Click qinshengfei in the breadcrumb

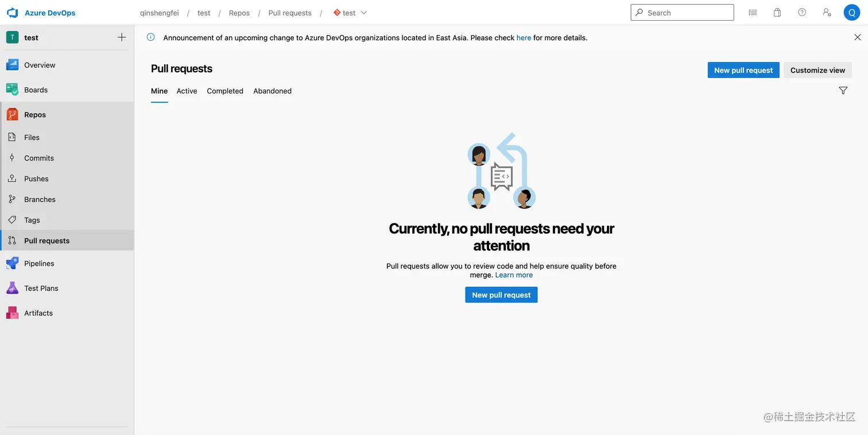click(x=160, y=13)
